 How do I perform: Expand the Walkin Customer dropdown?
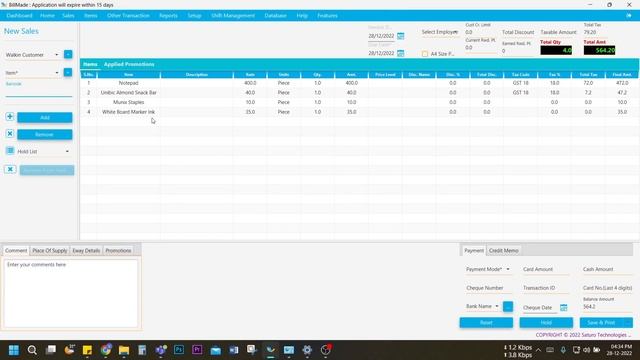coord(57,55)
